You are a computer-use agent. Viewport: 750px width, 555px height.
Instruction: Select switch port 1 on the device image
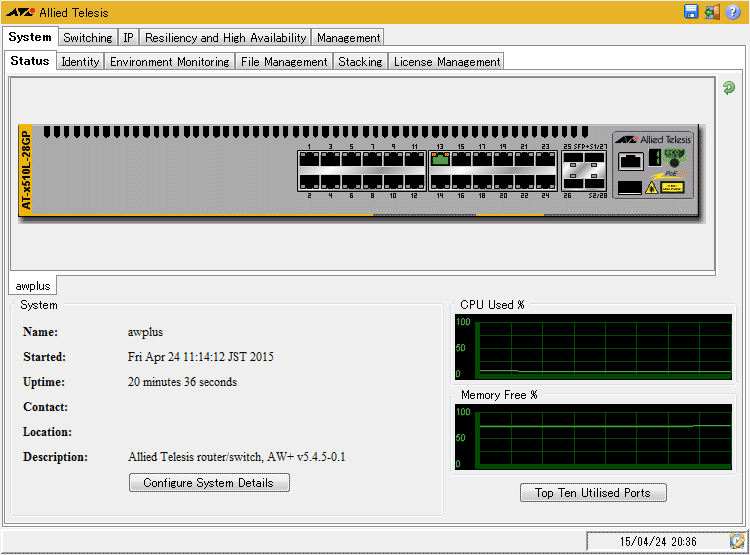(309, 159)
